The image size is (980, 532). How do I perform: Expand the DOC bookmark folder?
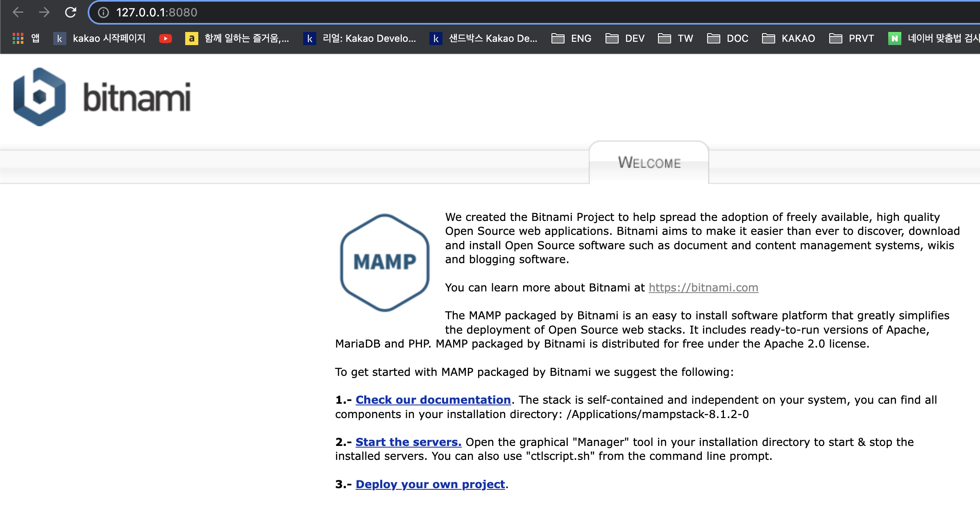[x=728, y=39]
